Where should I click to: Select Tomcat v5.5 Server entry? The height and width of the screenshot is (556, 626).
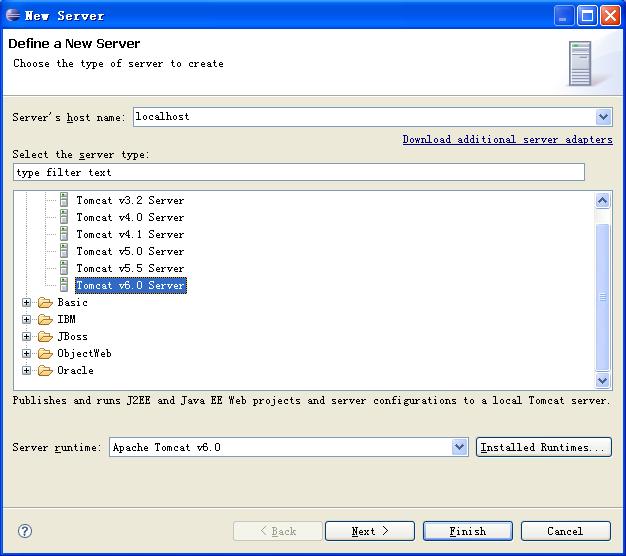pos(130,268)
